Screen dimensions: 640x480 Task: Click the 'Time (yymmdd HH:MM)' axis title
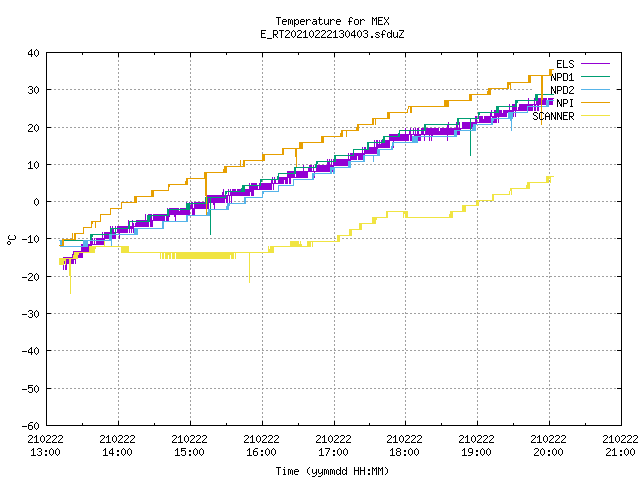coord(332,471)
